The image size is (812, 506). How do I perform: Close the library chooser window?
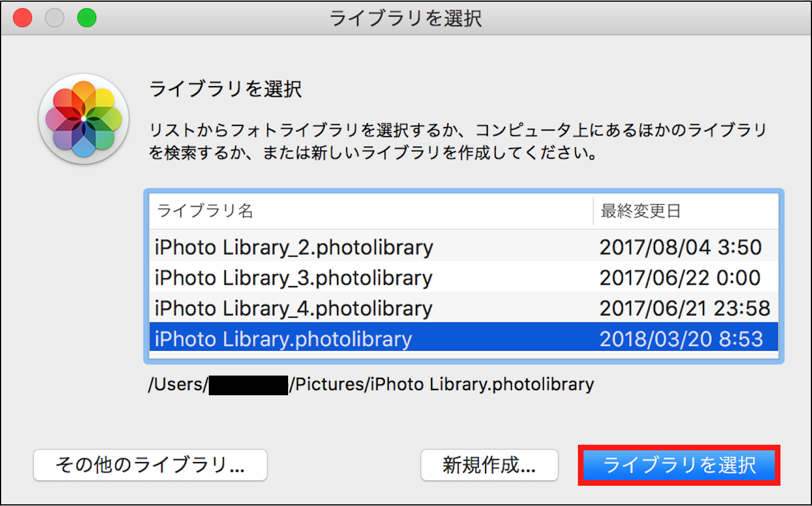[23, 18]
